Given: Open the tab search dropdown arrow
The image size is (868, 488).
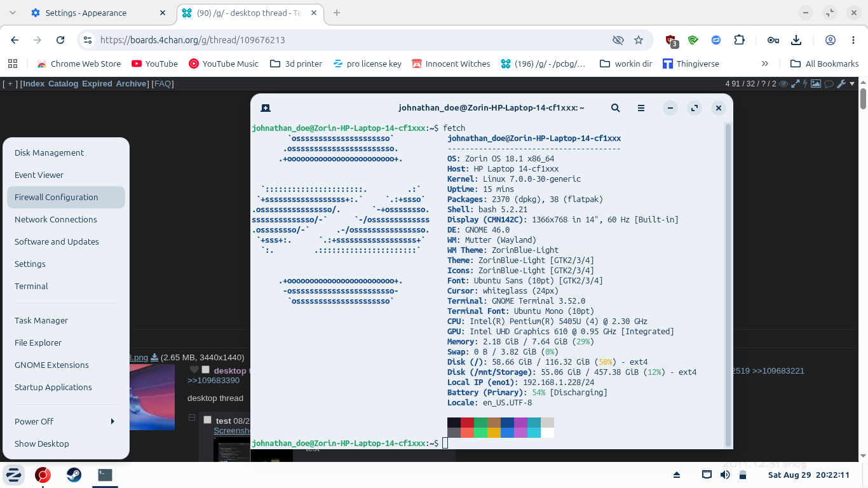Looking at the screenshot, I should (x=14, y=13).
